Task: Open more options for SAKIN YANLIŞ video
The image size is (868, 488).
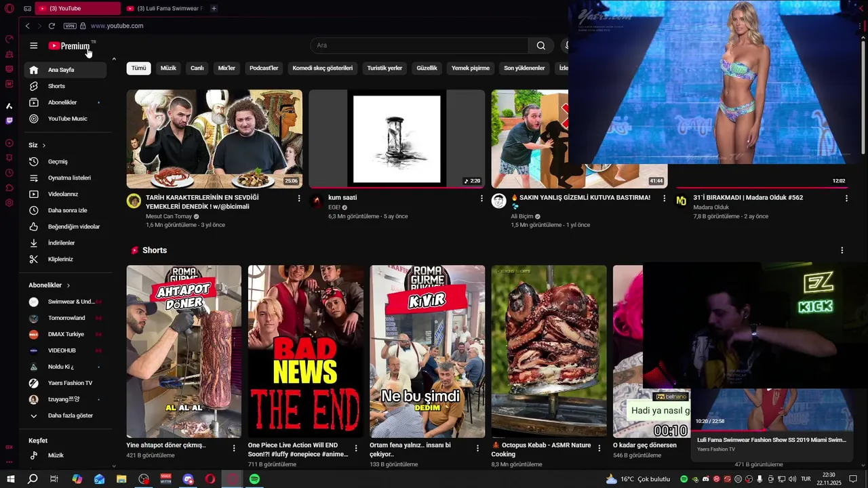Action: [x=664, y=199]
